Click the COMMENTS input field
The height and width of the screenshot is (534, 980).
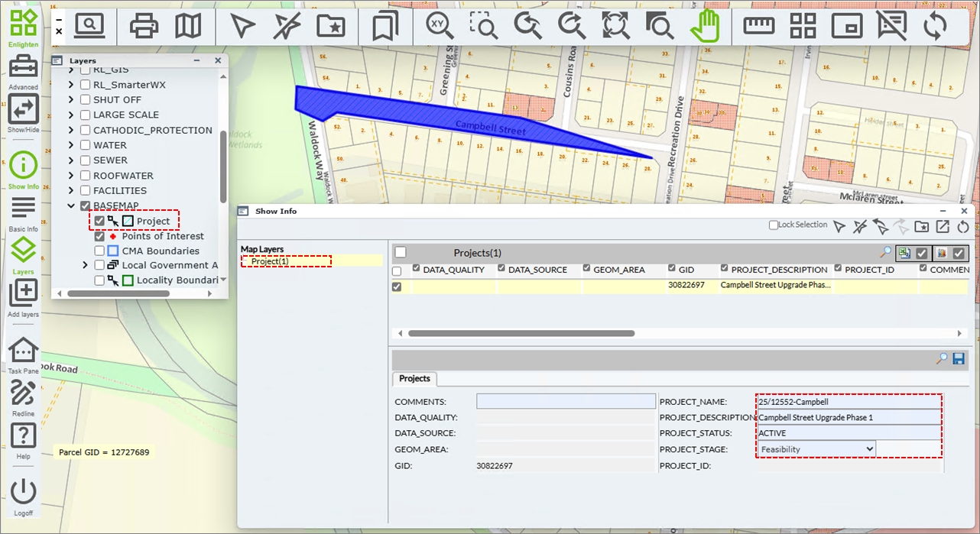[566, 402]
